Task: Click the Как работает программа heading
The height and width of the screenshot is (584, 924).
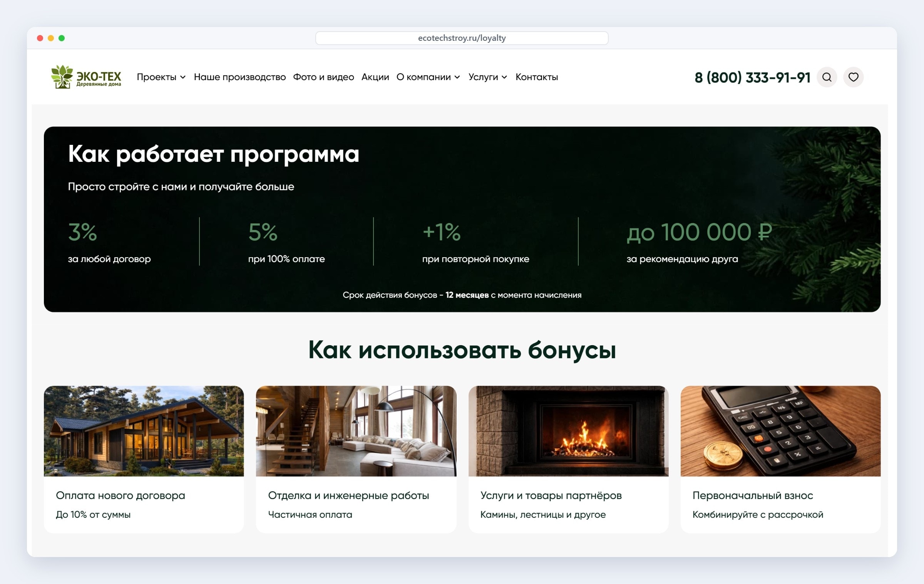Action: click(x=214, y=154)
